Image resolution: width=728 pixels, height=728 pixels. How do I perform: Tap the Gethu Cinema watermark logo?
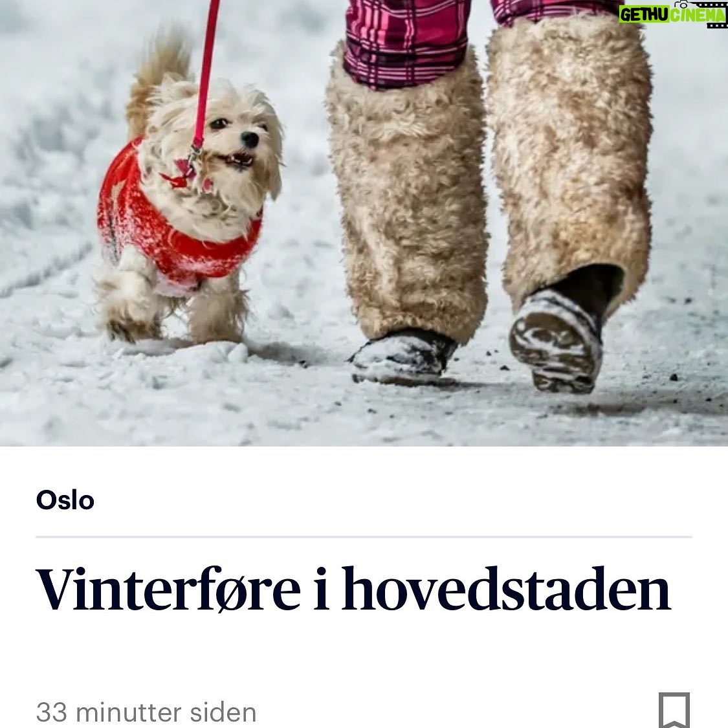click(x=673, y=14)
